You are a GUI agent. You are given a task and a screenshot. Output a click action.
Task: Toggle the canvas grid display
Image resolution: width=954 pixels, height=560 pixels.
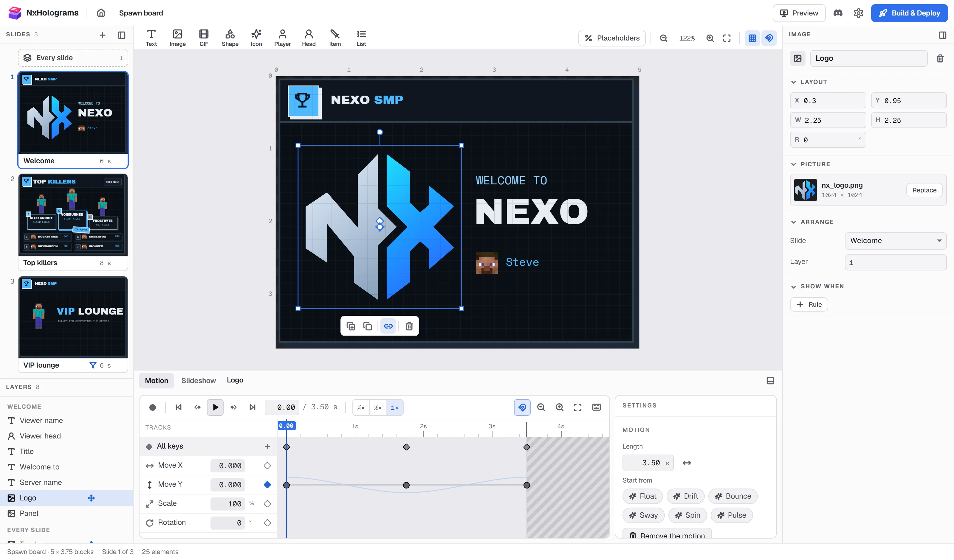tap(752, 38)
